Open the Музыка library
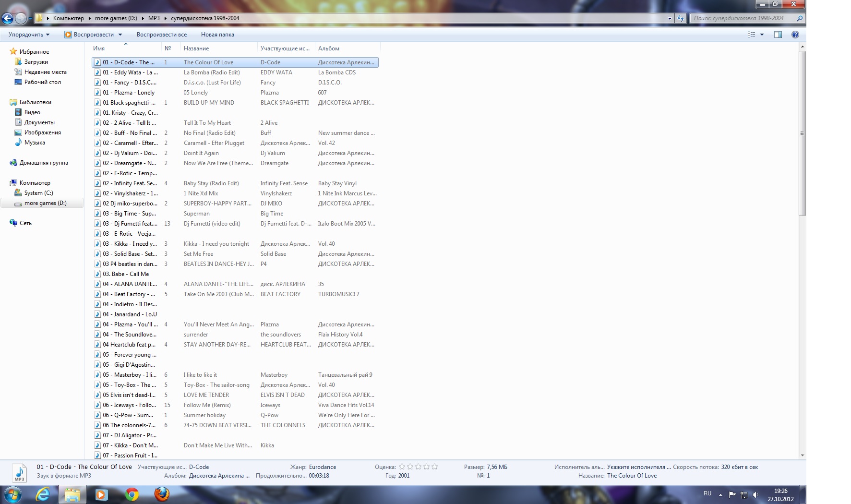 pos(35,143)
